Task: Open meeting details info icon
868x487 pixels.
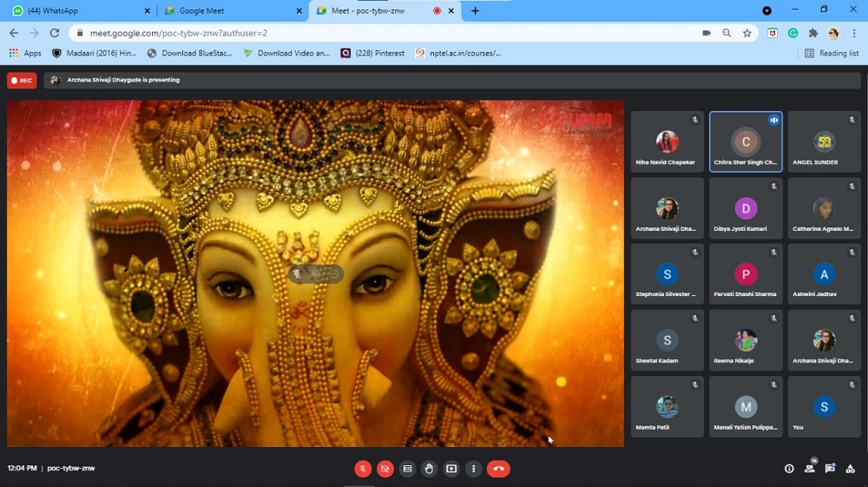Action: [789, 469]
